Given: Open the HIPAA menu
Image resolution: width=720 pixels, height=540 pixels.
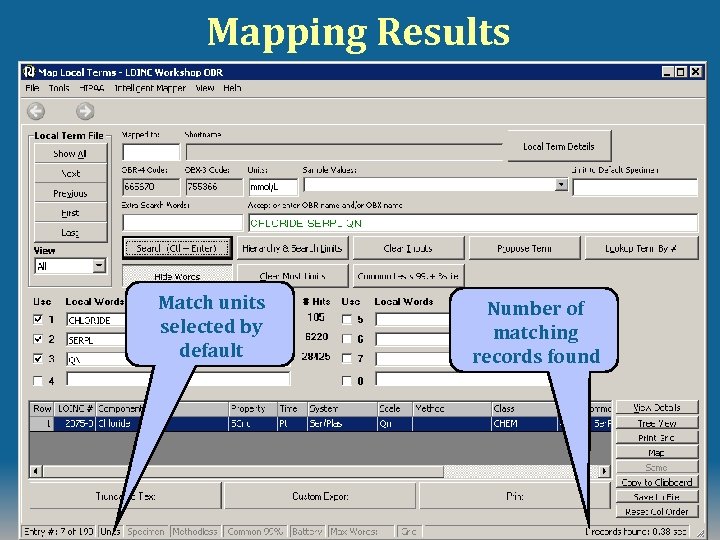Looking at the screenshot, I should (x=91, y=88).
